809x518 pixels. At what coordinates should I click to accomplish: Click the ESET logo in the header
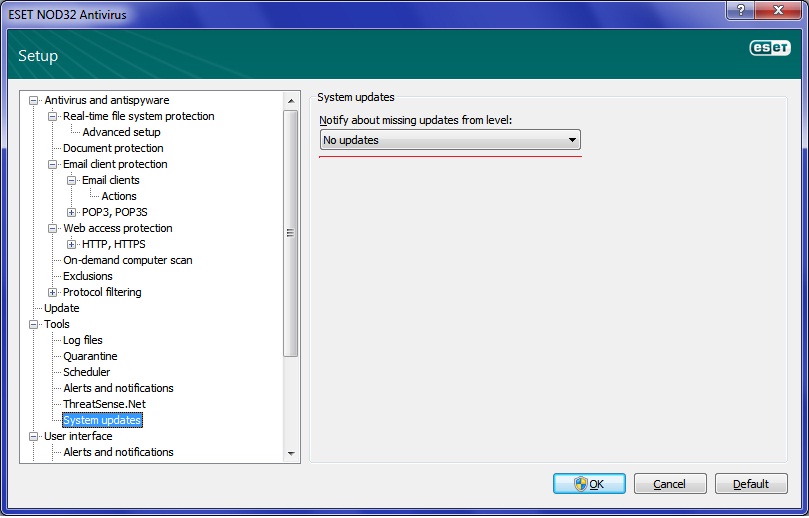pyautogui.click(x=769, y=47)
